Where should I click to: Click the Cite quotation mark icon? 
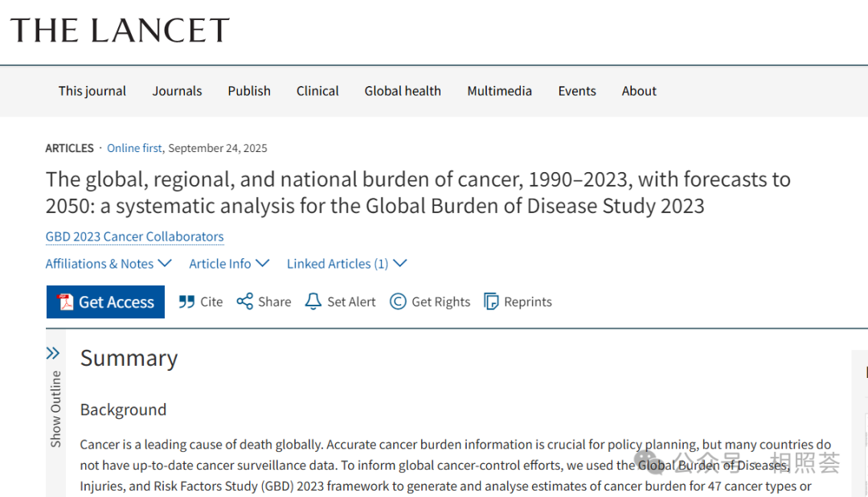186,302
